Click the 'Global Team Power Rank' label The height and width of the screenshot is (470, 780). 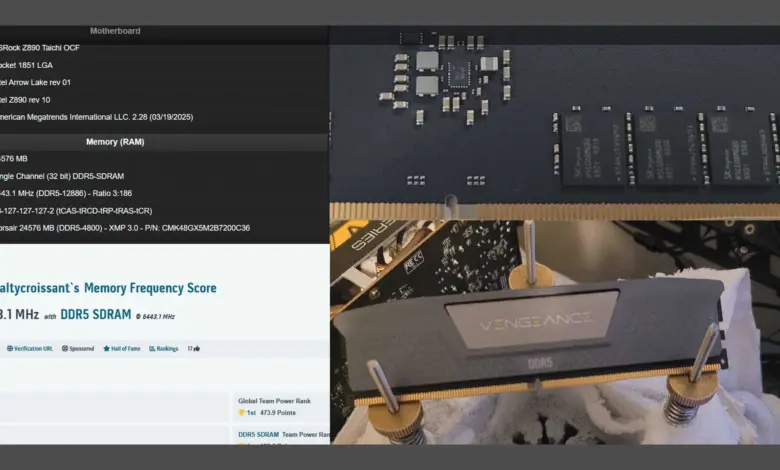[274, 401]
